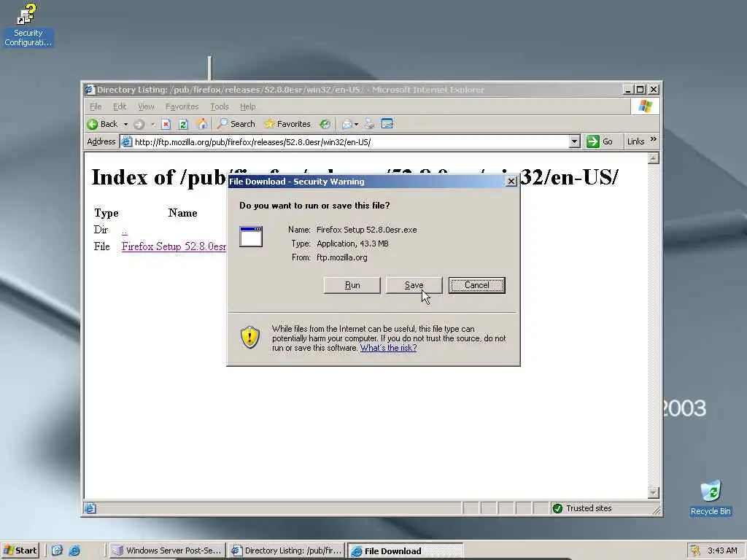The image size is (747, 560).
Task: Click Save in the File Download dialog
Action: click(414, 285)
